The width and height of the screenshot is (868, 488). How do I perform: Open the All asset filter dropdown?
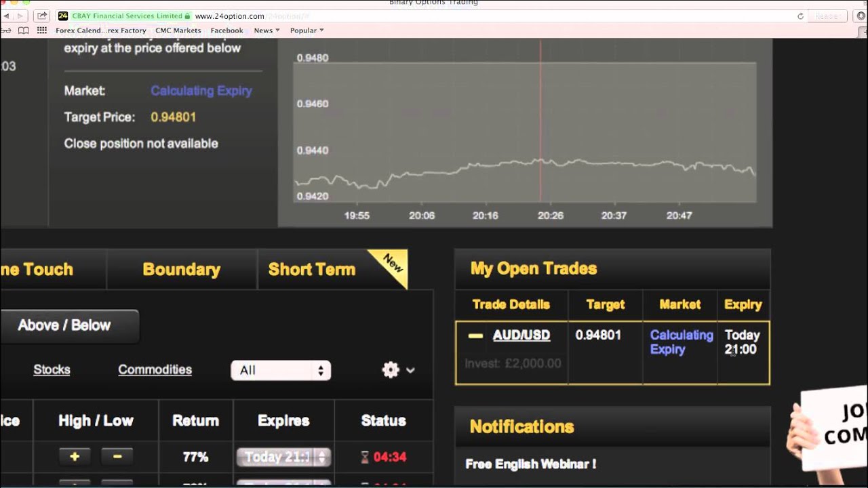281,370
